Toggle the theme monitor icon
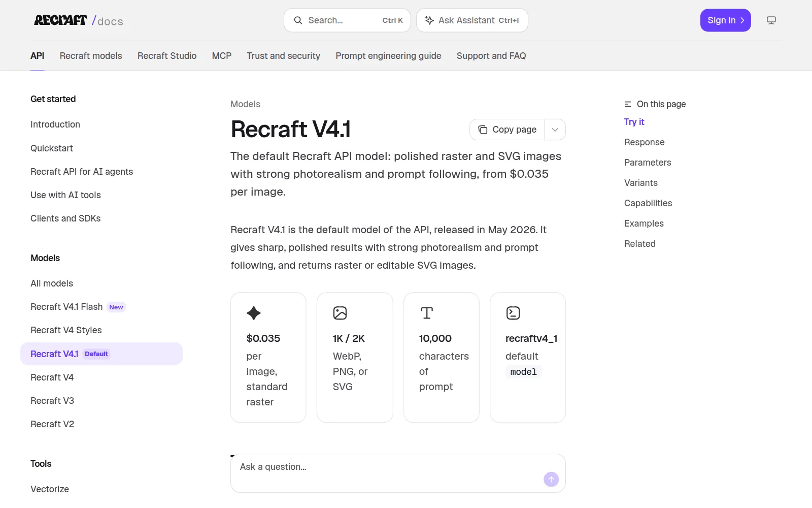The image size is (812, 508). 771,20
